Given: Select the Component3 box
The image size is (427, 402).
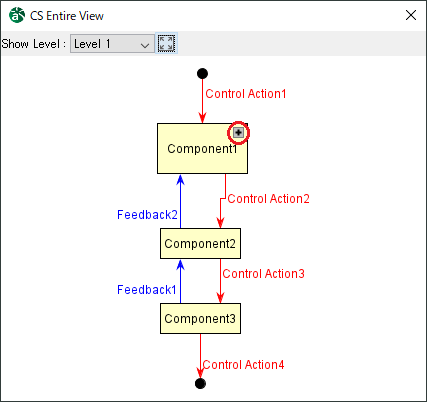Looking at the screenshot, I should (200, 319).
